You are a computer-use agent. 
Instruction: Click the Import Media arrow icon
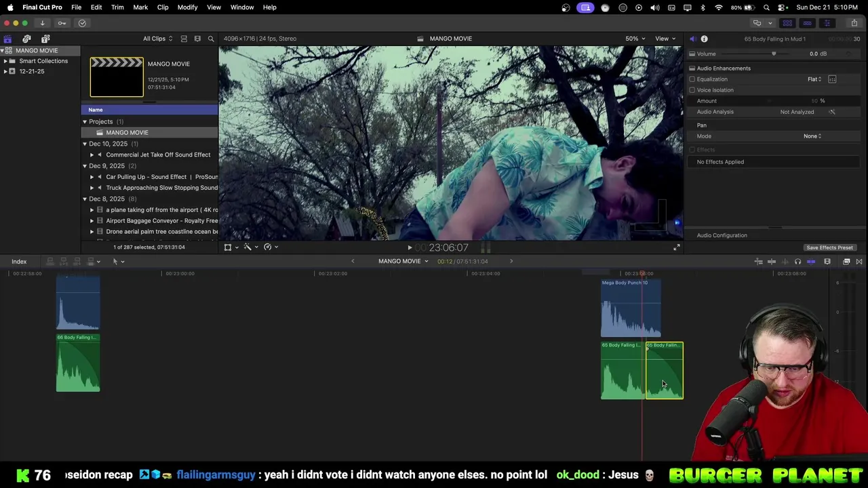pos(42,23)
